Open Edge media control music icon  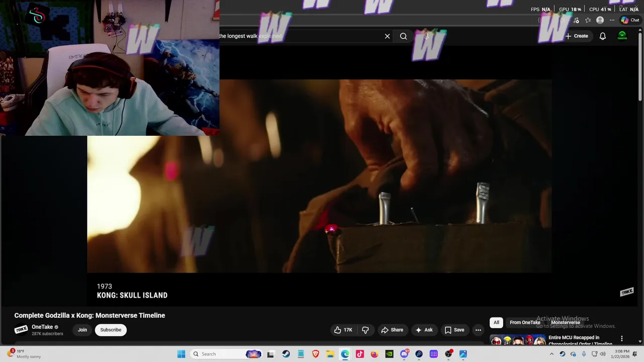(576, 20)
